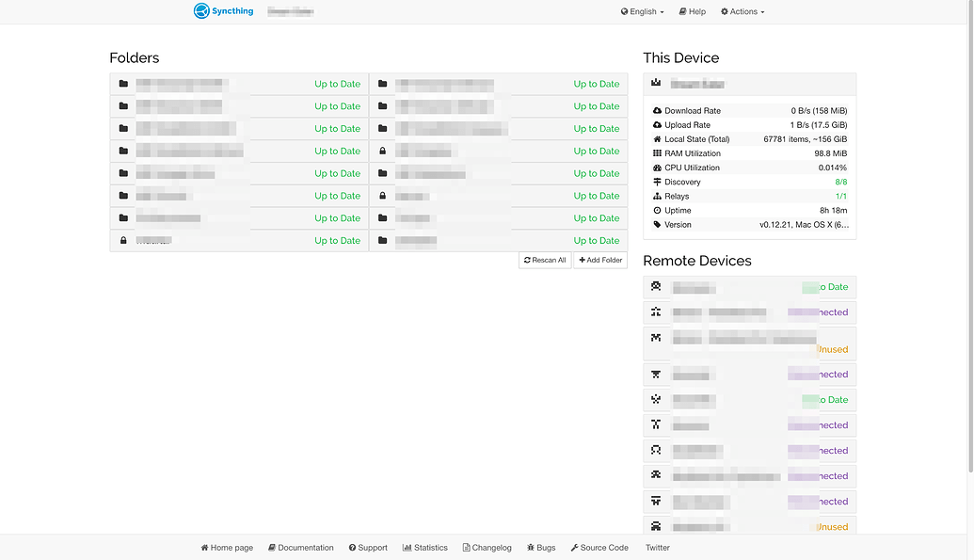Click the Upload Rate cloud icon
Image resolution: width=974 pixels, height=560 pixels.
[x=656, y=124]
